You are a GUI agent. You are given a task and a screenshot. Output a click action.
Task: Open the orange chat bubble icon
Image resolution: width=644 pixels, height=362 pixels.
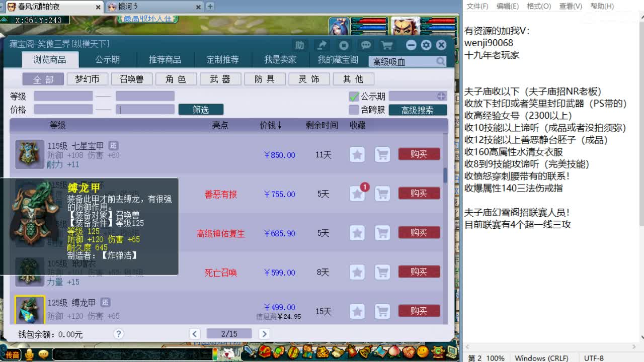pyautogui.click(x=43, y=354)
